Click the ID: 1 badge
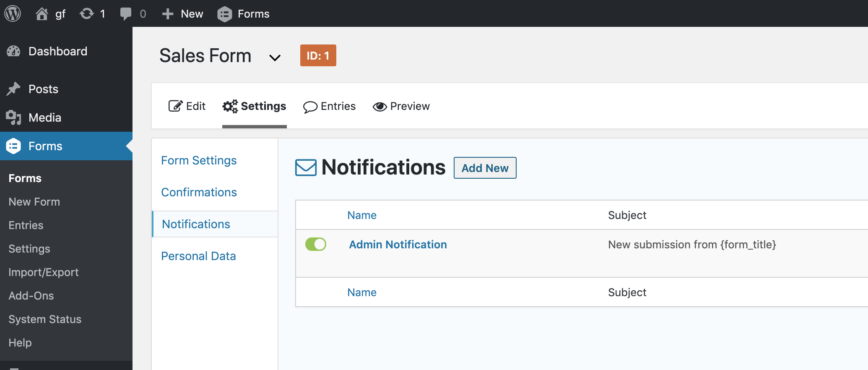 click(x=318, y=55)
